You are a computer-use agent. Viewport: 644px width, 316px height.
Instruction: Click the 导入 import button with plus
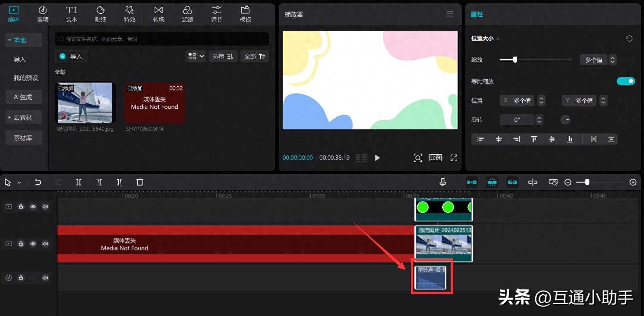click(x=71, y=56)
